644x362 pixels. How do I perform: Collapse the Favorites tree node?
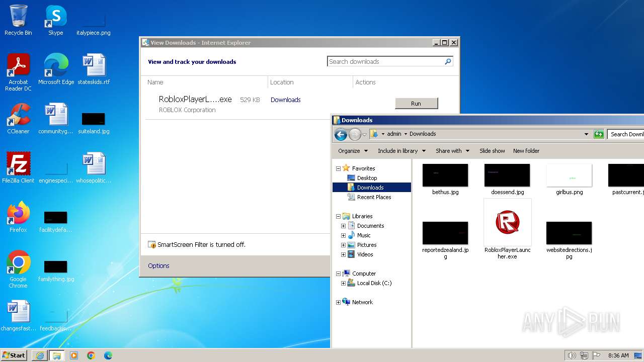tap(338, 168)
